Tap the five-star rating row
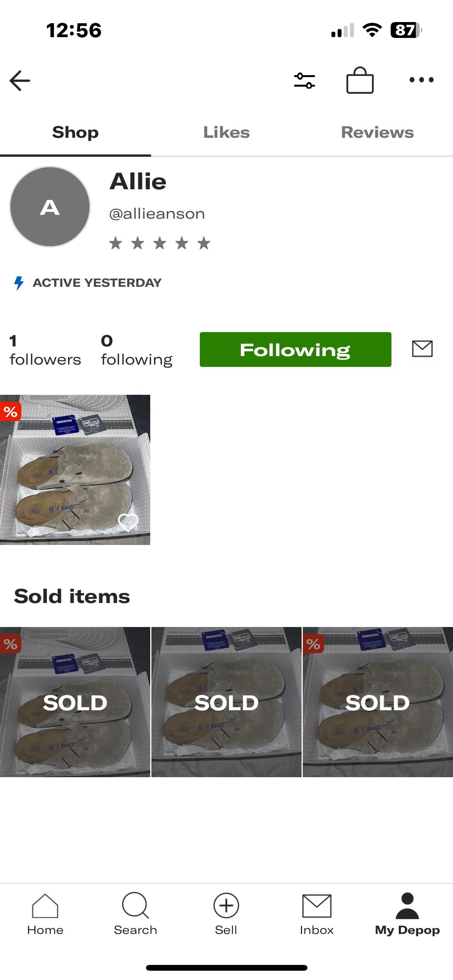Screen dimensions: 453x980 160,243
